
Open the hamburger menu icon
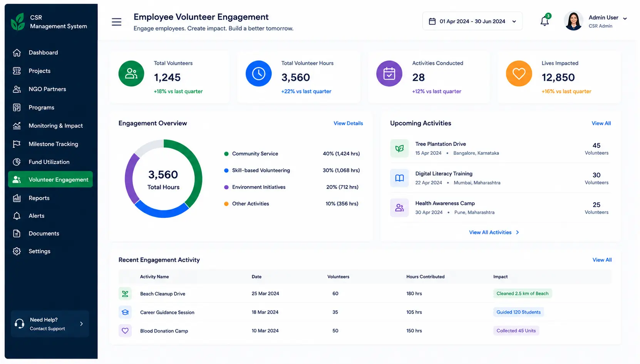(116, 22)
